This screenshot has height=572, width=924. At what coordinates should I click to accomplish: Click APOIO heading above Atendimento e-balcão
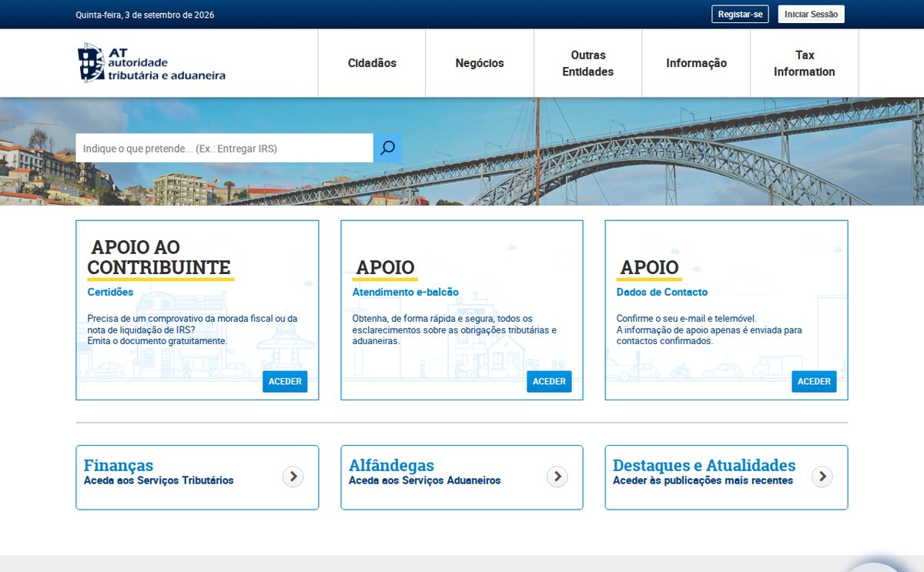pos(385,267)
